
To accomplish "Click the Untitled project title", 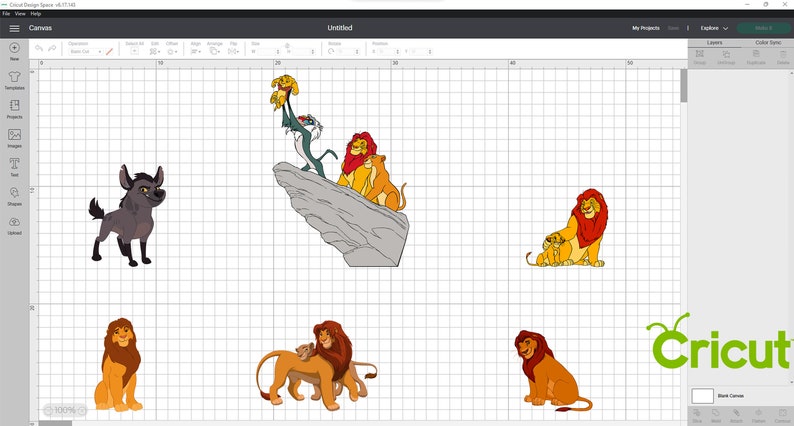I will (340, 28).
